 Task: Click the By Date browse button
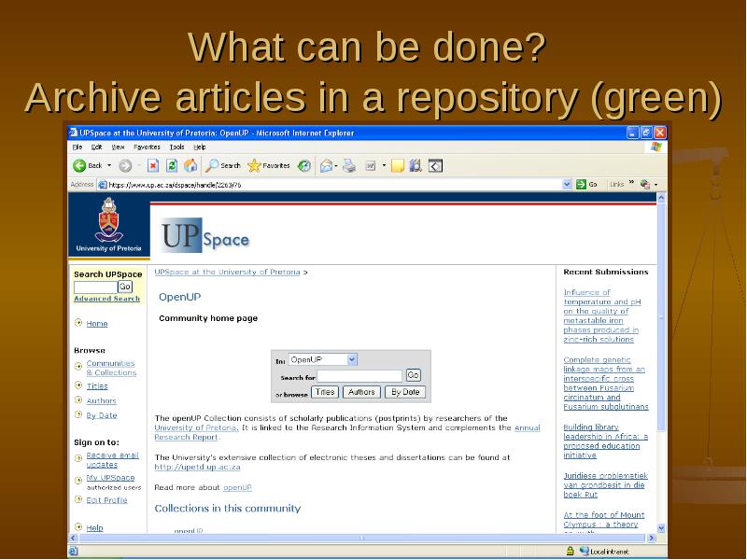(405, 392)
